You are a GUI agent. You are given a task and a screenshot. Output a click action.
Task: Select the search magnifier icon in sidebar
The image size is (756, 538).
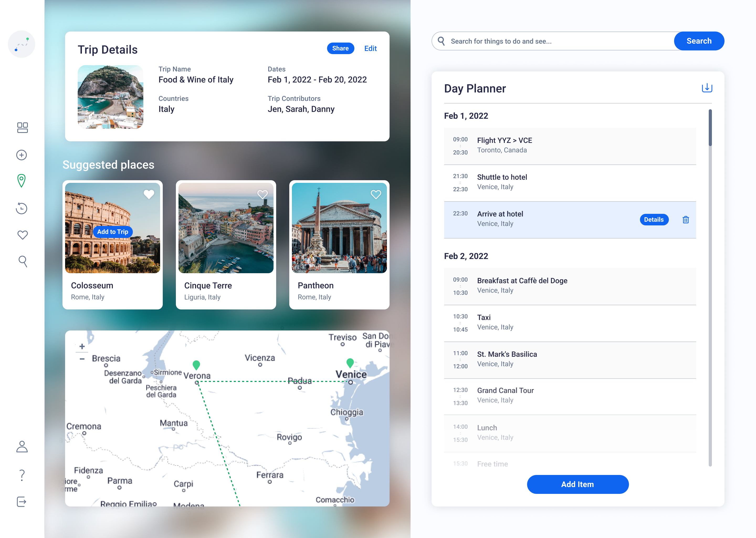[23, 261]
